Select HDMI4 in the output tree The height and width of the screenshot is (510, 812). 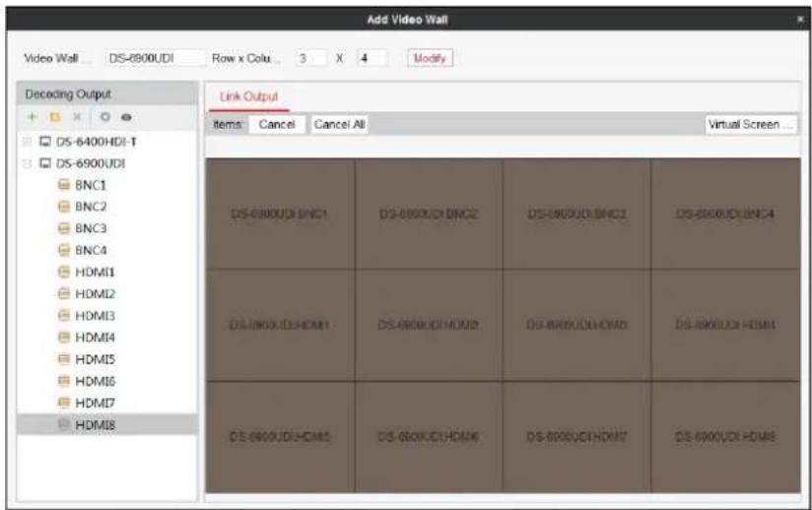(96, 338)
